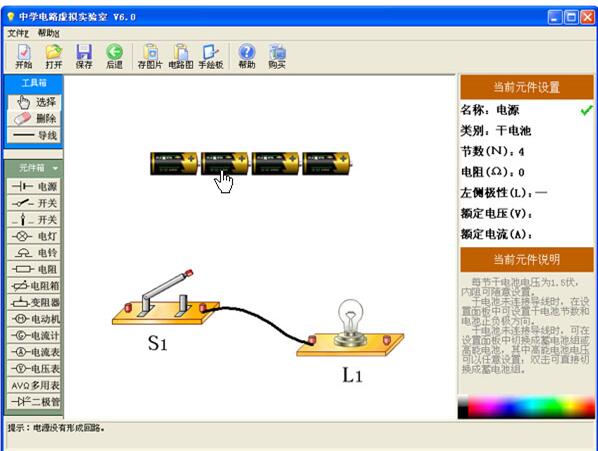598x451 pixels.
Task: Select the 导线 wire tool button
Action: [x=34, y=135]
